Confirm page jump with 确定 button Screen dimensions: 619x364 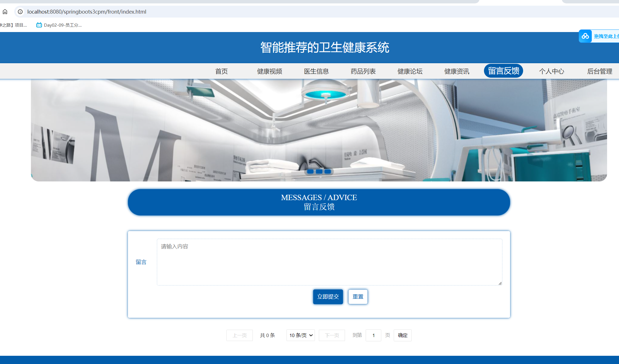(402, 335)
